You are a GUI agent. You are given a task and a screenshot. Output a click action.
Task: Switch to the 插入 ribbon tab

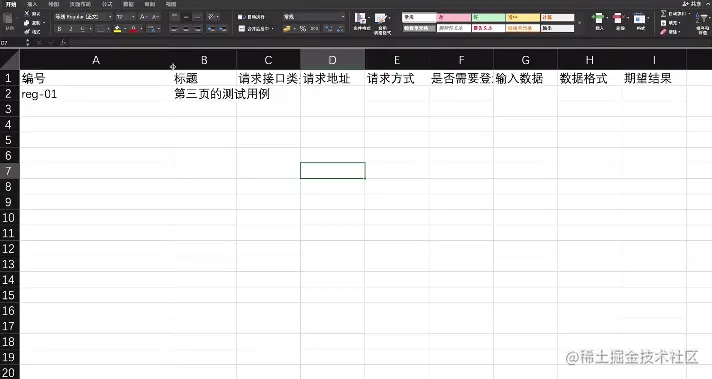32,4
